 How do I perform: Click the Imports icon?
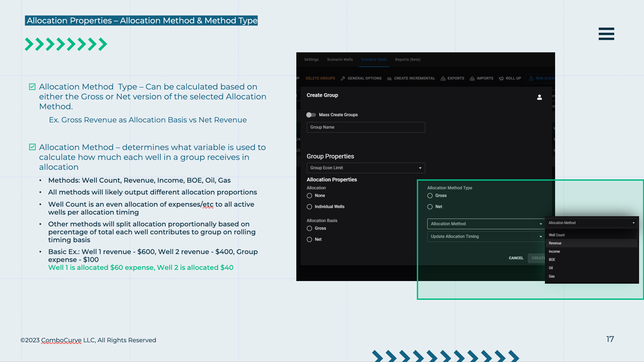(472, 78)
